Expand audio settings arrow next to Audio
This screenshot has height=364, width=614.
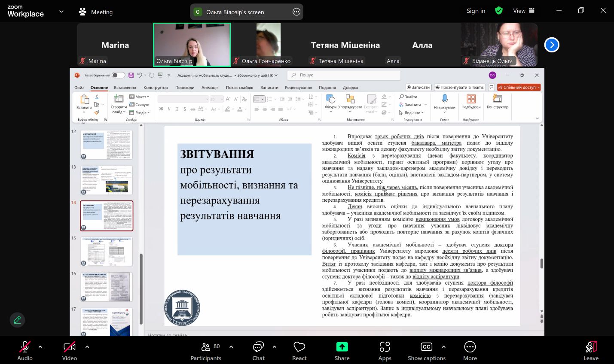click(x=40, y=346)
